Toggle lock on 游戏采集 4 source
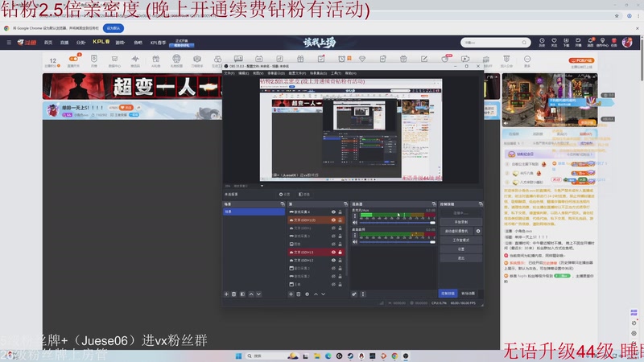 [340, 212]
